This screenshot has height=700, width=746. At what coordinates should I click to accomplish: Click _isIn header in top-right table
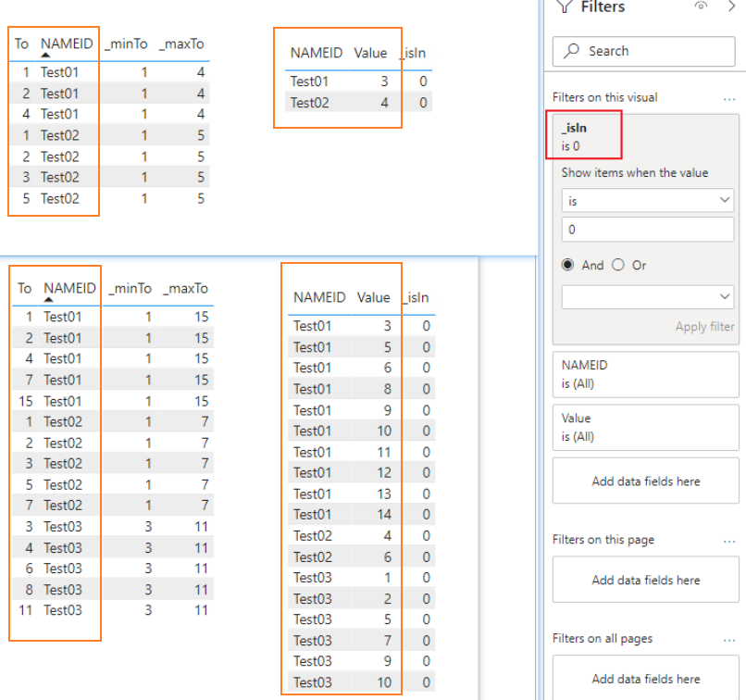click(414, 53)
